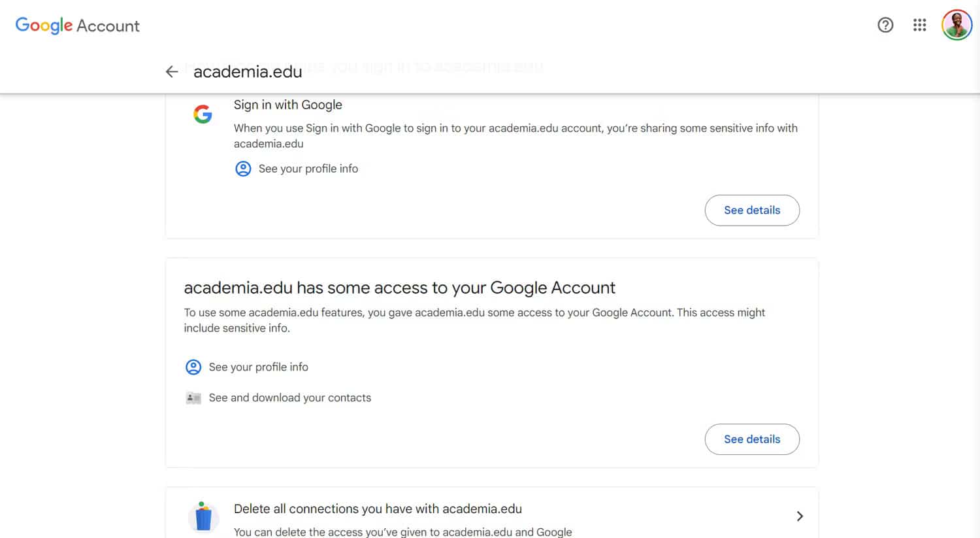Image resolution: width=980 pixels, height=538 pixels.
Task: Click the profile icon under Sign in with Google
Action: (243, 169)
